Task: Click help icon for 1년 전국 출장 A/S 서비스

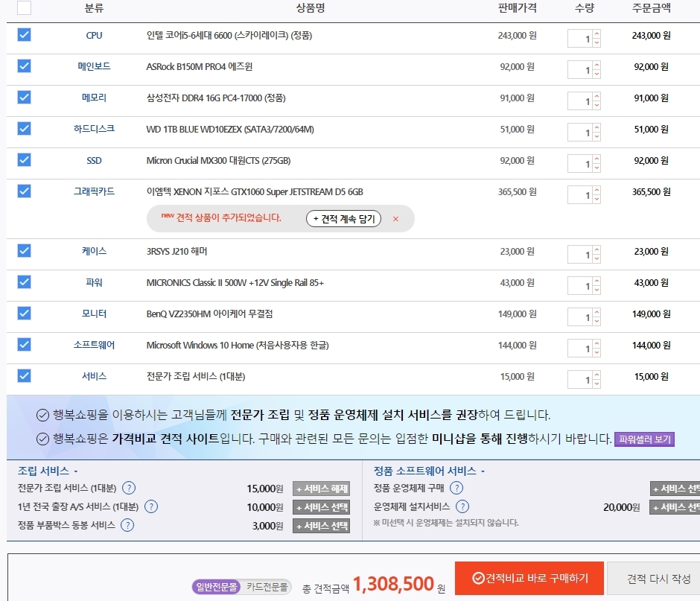Action: tap(151, 507)
